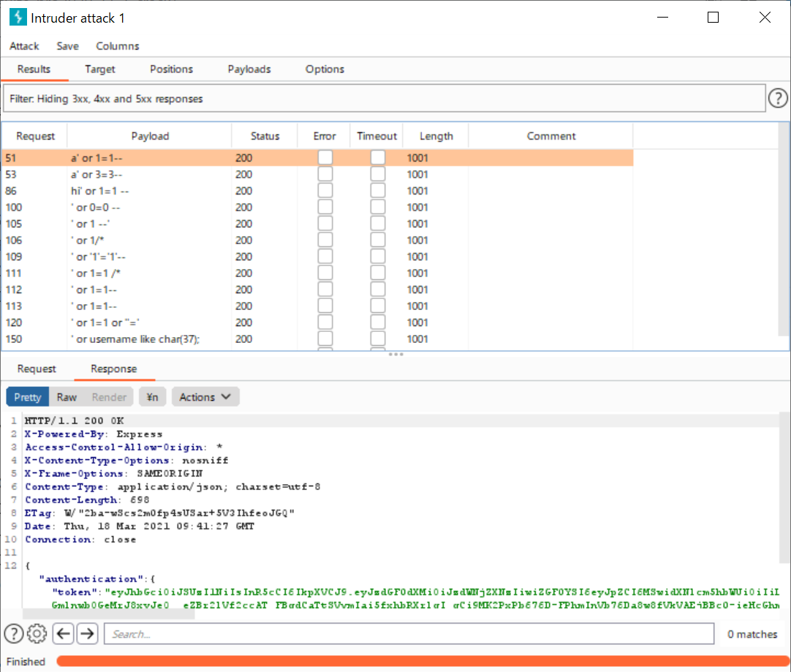The image size is (791, 672).
Task: Open the help icon beside the search bar
Action: (x=14, y=634)
